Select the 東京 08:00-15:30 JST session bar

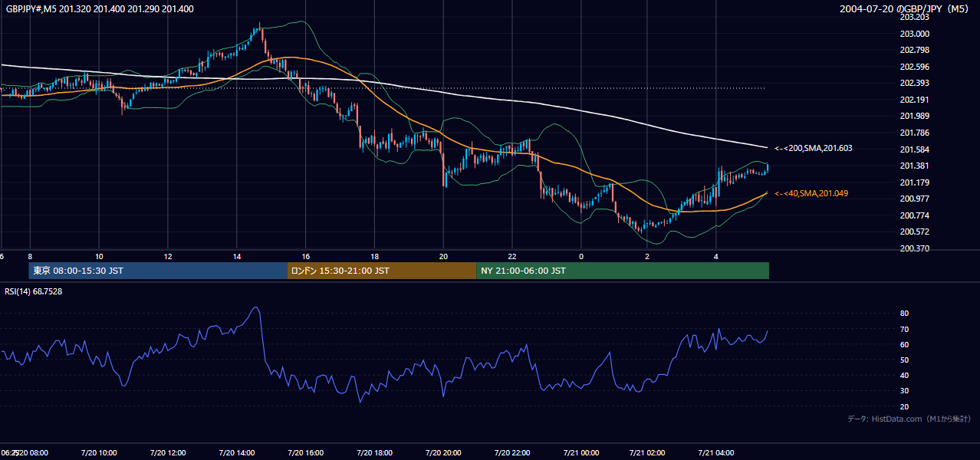pyautogui.click(x=157, y=271)
